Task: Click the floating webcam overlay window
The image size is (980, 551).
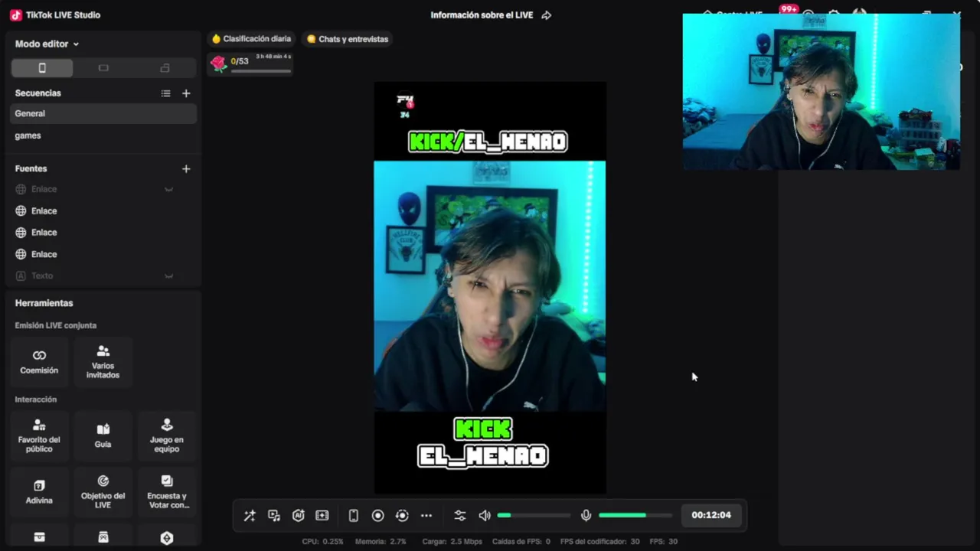Action: coord(821,92)
